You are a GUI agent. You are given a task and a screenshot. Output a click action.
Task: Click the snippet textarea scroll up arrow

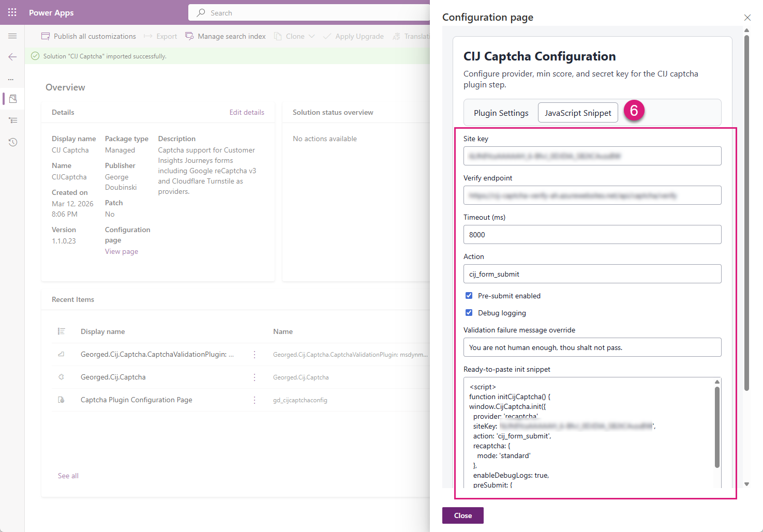click(x=717, y=382)
